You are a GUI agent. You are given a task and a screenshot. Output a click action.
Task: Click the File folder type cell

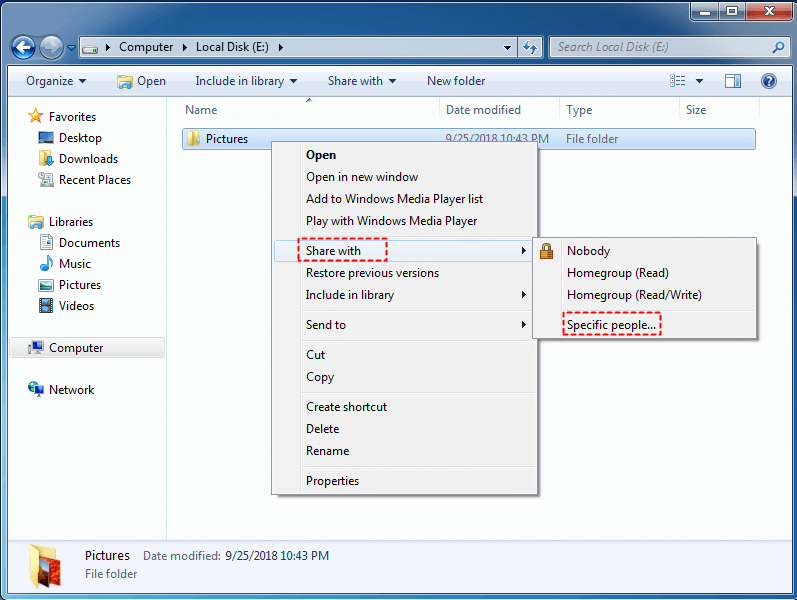tap(592, 139)
